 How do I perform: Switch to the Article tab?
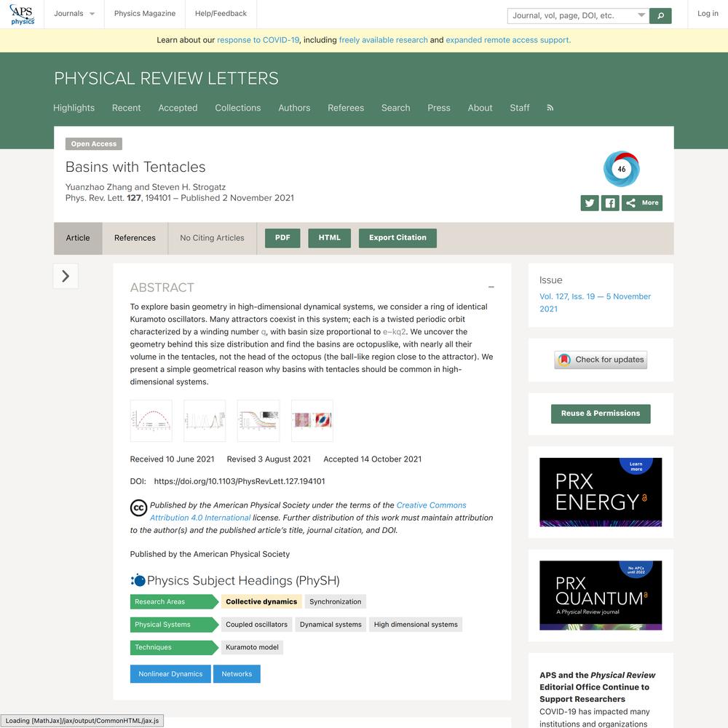(78, 238)
